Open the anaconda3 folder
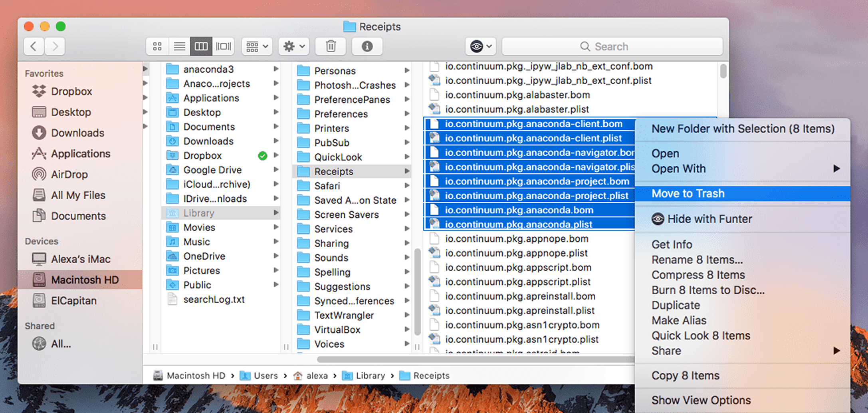The image size is (868, 413). click(208, 69)
